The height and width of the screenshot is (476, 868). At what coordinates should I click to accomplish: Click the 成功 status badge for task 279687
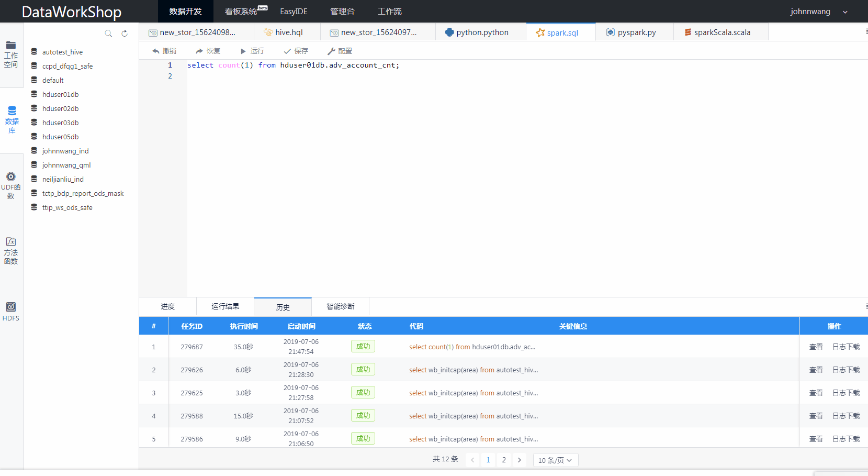363,347
